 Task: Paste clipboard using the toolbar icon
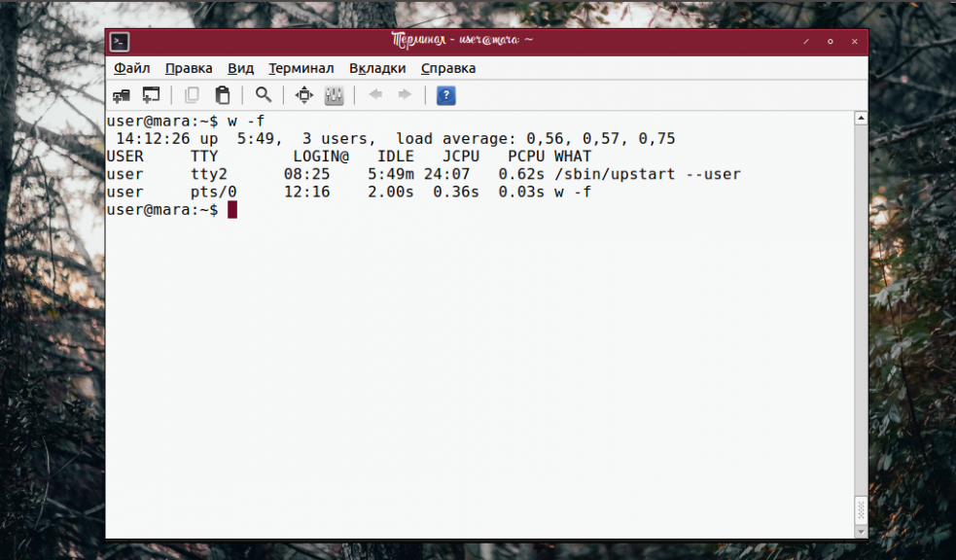tap(223, 95)
